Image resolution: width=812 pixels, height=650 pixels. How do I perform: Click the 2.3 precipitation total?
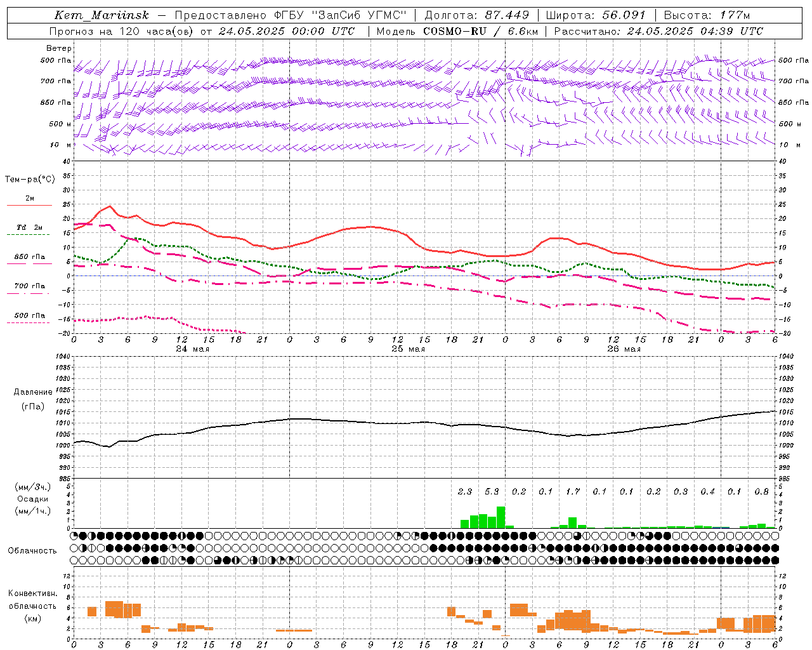pyautogui.click(x=464, y=491)
